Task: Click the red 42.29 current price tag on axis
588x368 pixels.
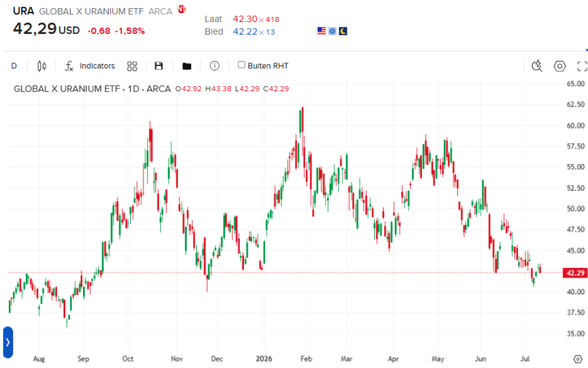Action: [x=575, y=273]
